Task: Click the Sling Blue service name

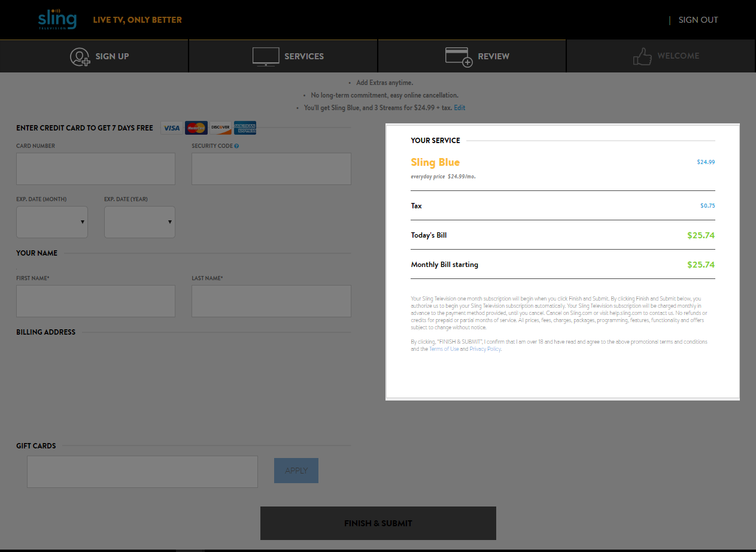Action: pyautogui.click(x=435, y=162)
